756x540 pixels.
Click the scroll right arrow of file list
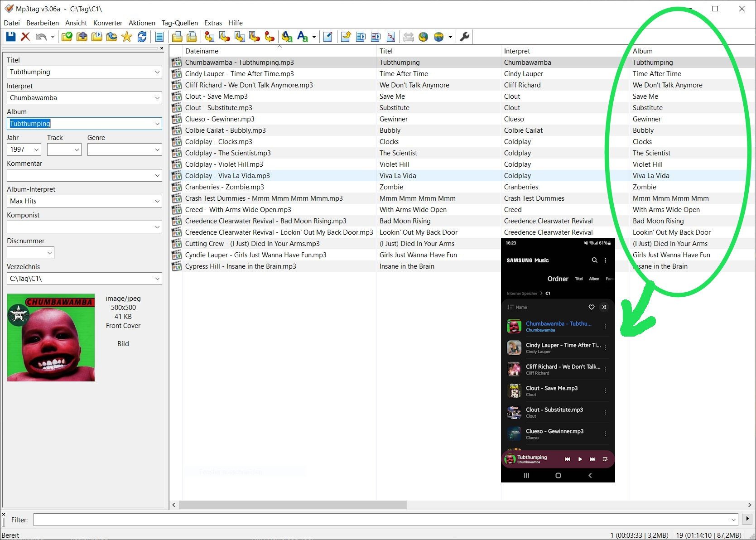(x=750, y=505)
